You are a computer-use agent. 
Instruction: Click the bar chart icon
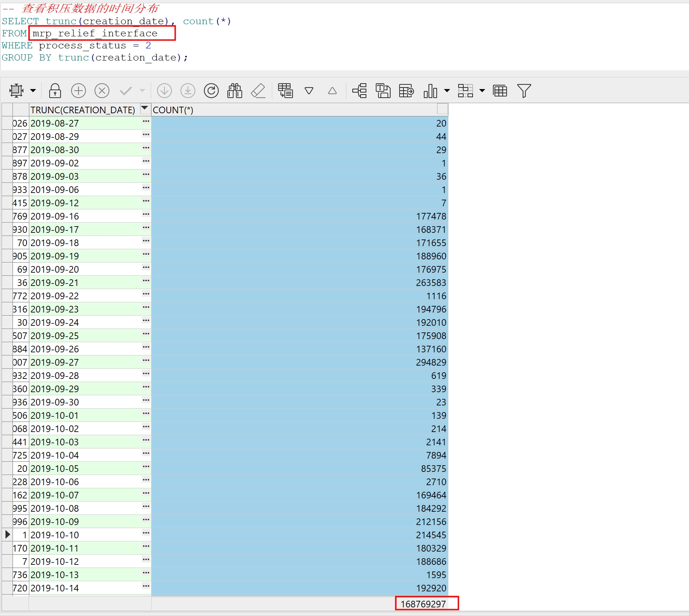pyautogui.click(x=430, y=91)
